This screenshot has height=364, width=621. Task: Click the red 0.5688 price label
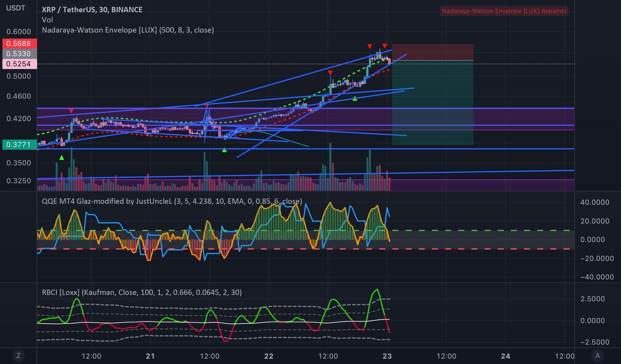click(19, 44)
